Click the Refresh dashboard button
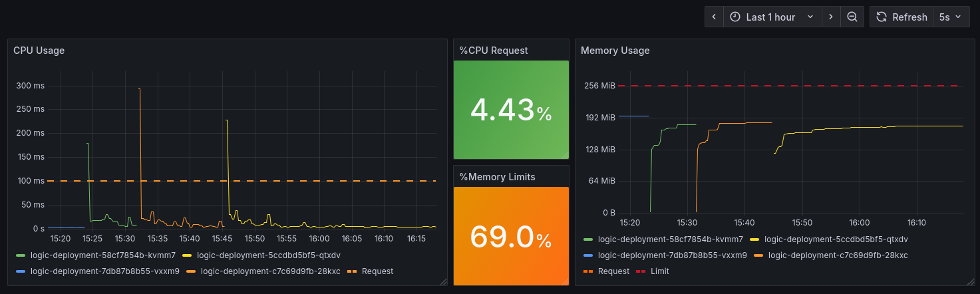980x294 pixels. [x=901, y=17]
